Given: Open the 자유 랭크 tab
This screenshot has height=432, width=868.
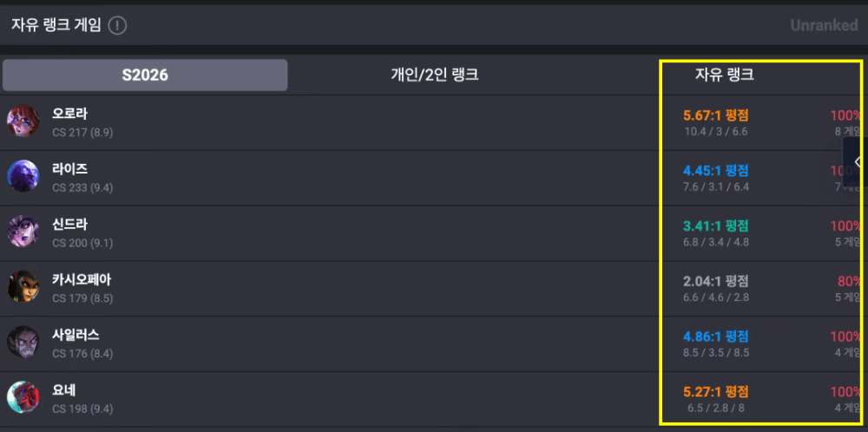Looking at the screenshot, I should point(724,75).
